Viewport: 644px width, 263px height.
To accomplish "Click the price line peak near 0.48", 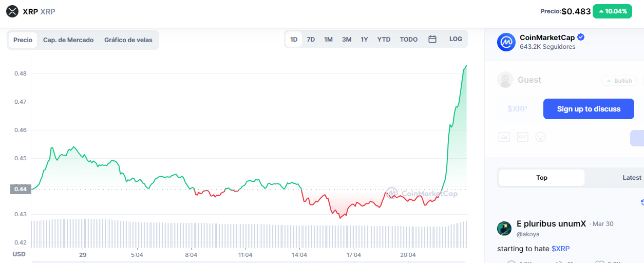I will click(x=465, y=66).
